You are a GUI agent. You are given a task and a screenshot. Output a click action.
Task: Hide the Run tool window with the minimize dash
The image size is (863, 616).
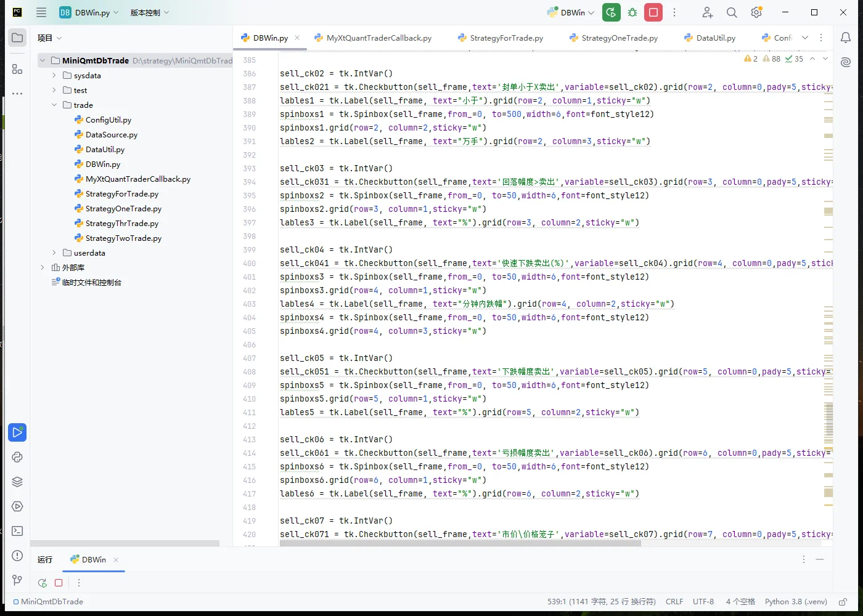tap(820, 559)
